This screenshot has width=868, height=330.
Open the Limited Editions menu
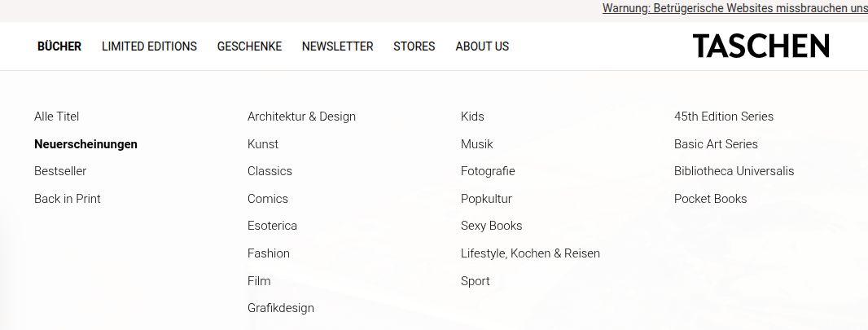[x=149, y=46]
